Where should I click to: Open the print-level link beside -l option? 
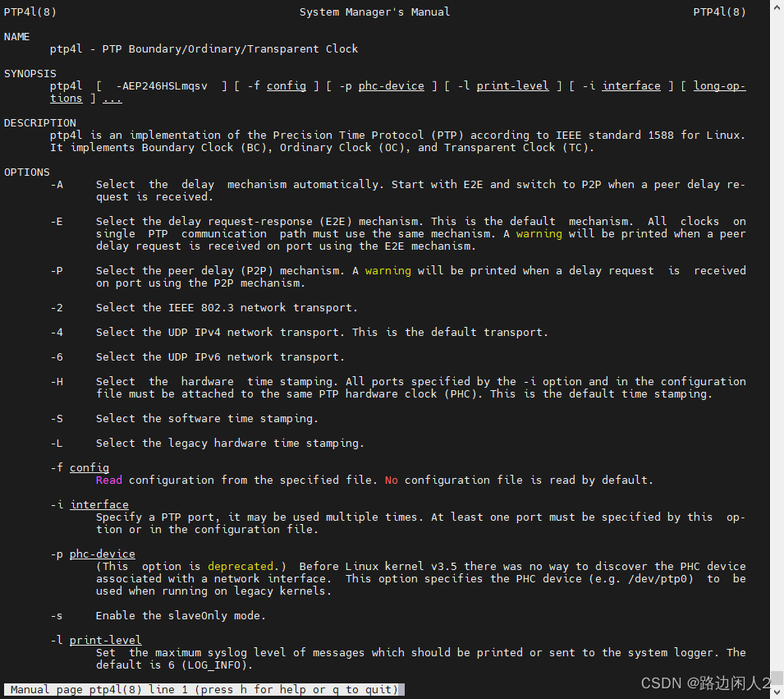pos(105,640)
